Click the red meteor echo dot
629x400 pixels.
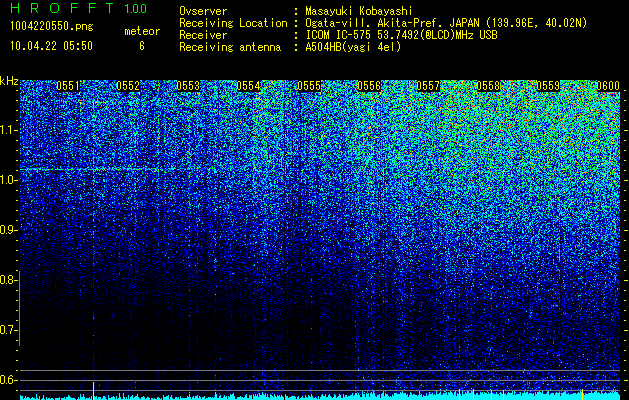(93, 318)
